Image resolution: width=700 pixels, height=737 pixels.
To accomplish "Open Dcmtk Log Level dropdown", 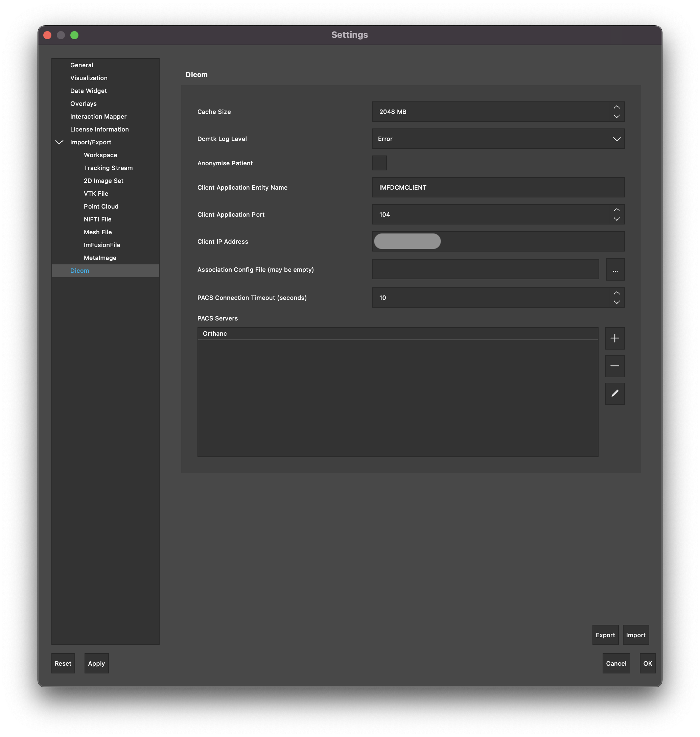I will [498, 139].
